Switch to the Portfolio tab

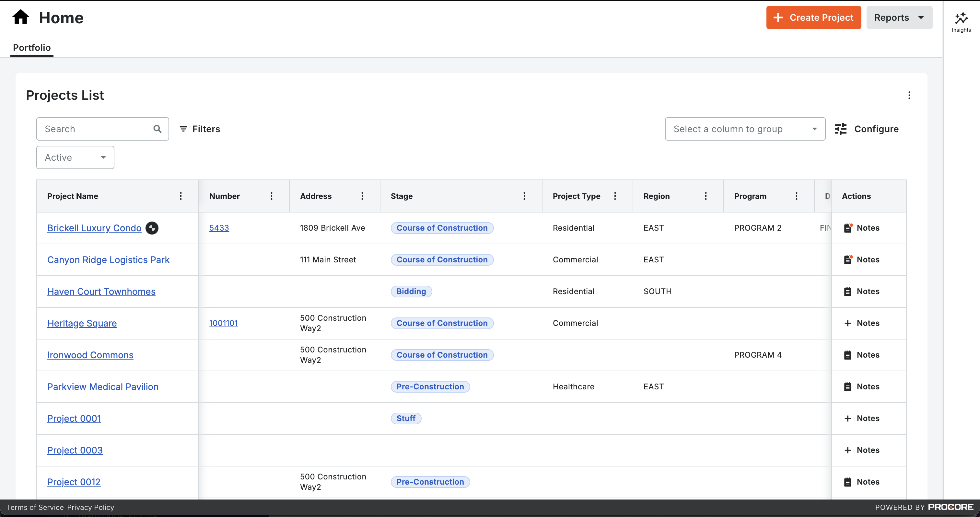coord(31,48)
